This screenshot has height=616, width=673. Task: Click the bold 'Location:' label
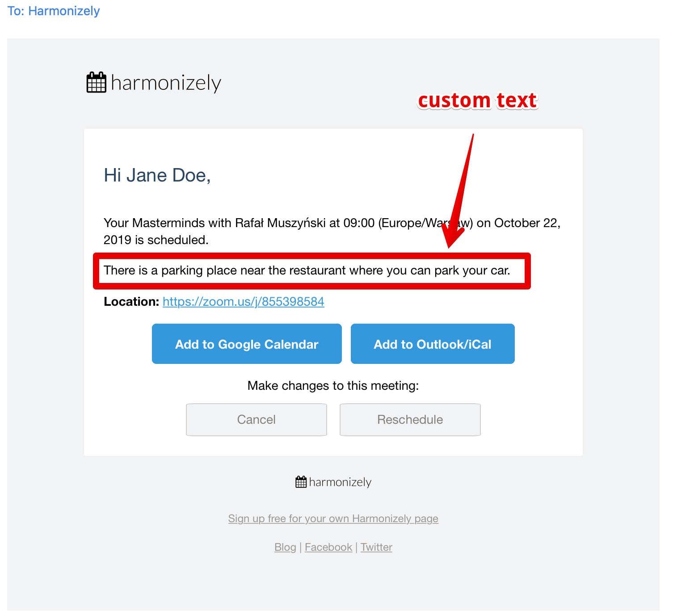(x=131, y=302)
